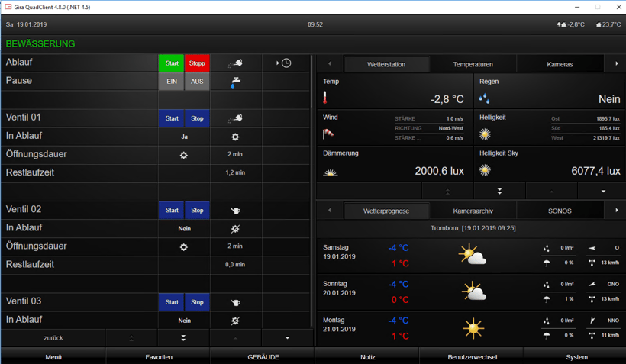Click the watering can icon for Ventil 02
The image size is (626, 364).
(236, 210)
